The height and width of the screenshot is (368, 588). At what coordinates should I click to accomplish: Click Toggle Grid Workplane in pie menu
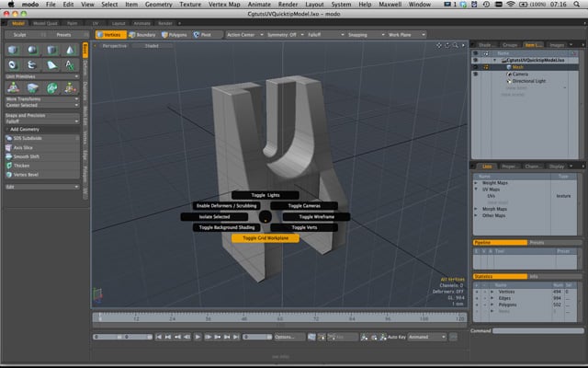point(265,237)
